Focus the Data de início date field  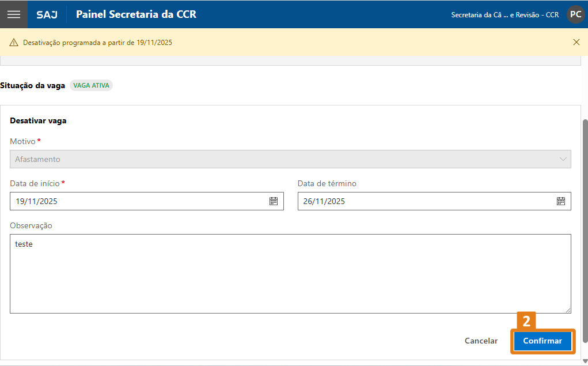click(x=138, y=201)
